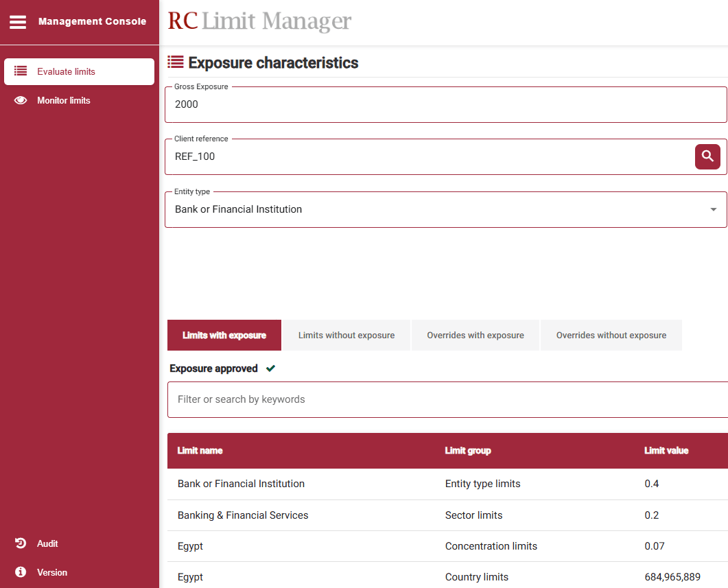
Task: Search the client reference with magnifier button
Action: pyautogui.click(x=707, y=156)
